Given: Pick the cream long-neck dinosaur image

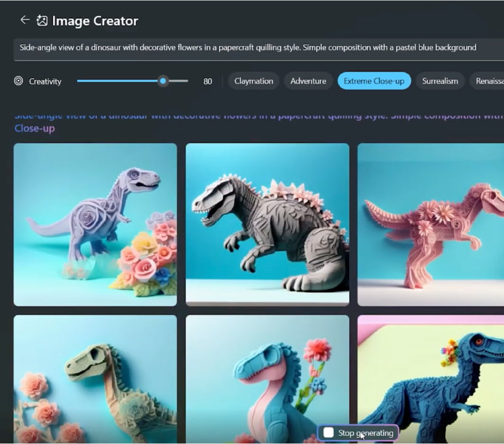Looking at the screenshot, I should [x=95, y=379].
